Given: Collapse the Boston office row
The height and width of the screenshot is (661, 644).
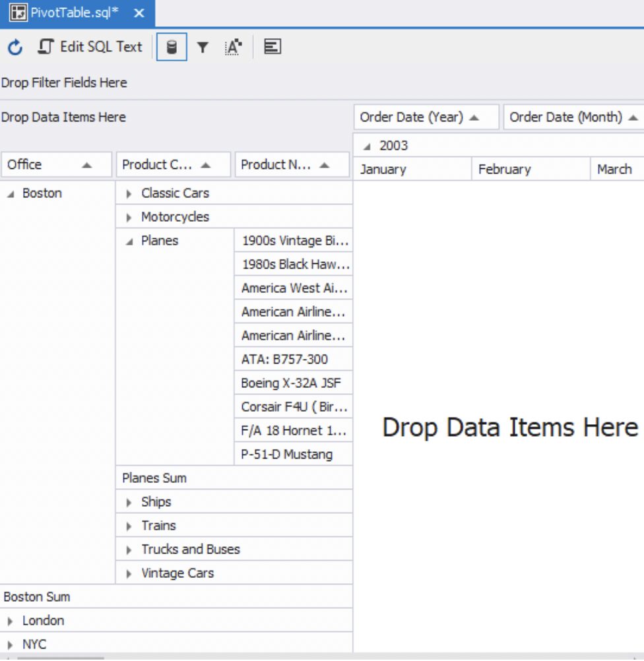Looking at the screenshot, I should click(11, 194).
